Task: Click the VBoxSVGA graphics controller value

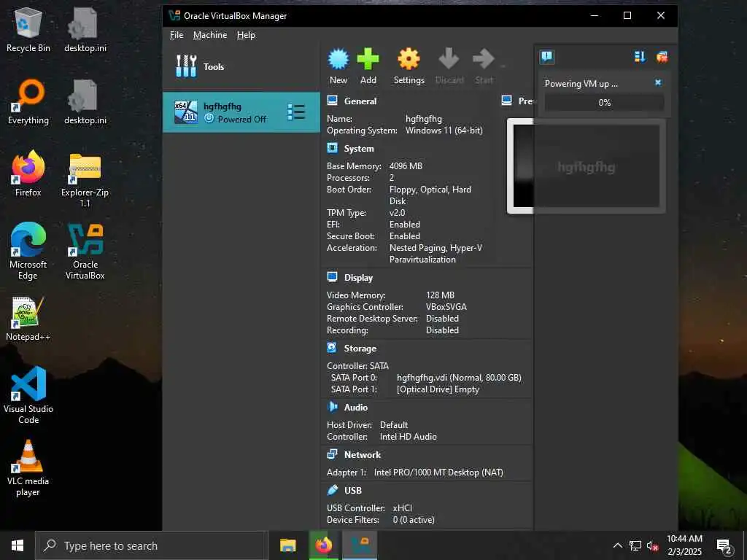Action: tap(446, 307)
